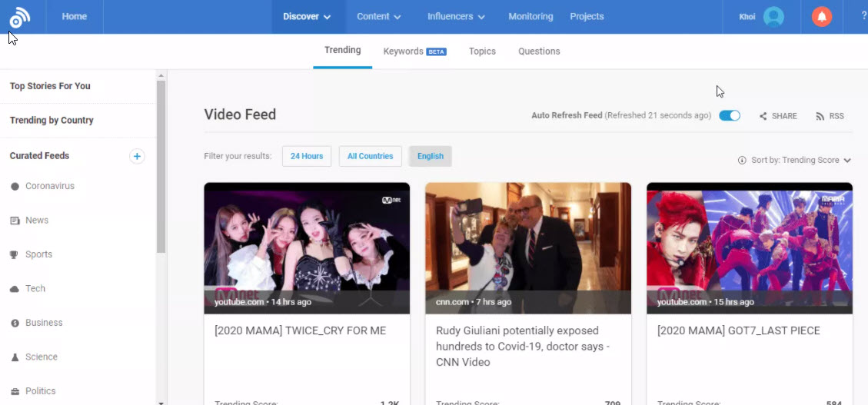Click the sidebar scrollbar thumb
868x405 pixels.
161,166
